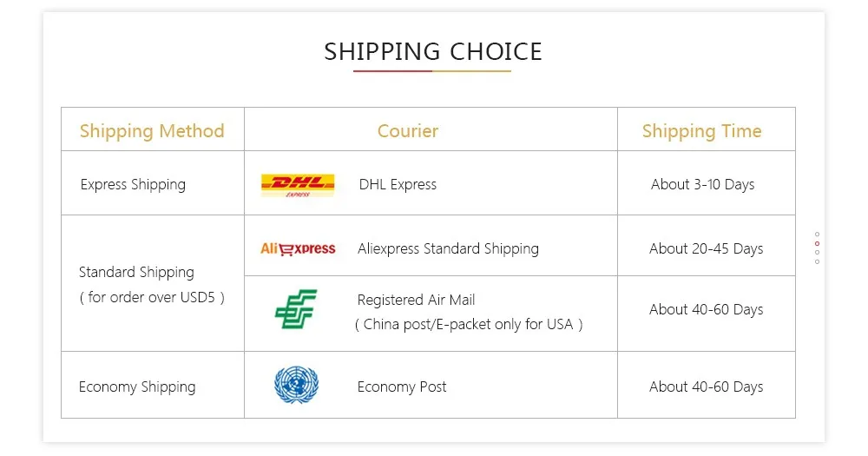The width and height of the screenshot is (868, 456).
Task: Select the fourth pagination dot
Action: click(817, 261)
